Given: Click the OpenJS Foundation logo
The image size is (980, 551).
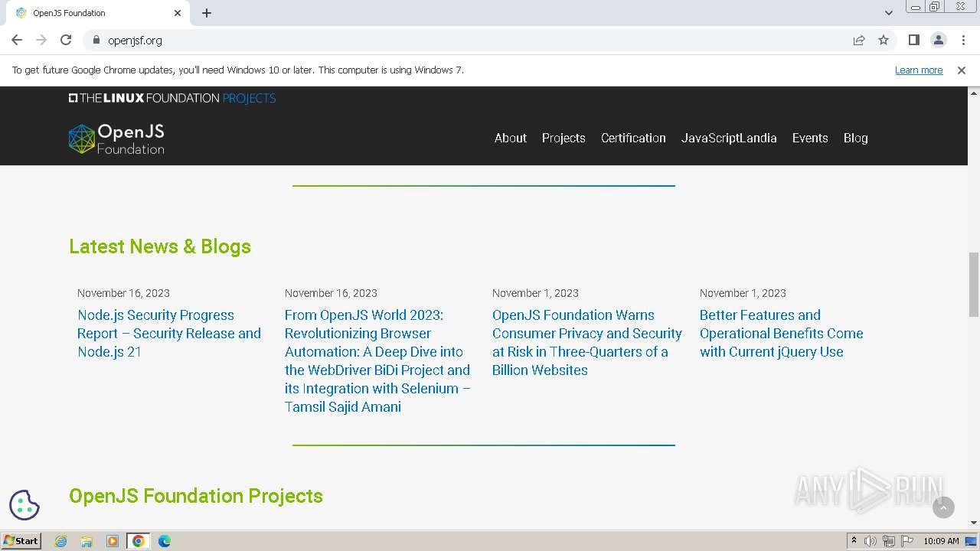Looking at the screenshot, I should pos(116,139).
